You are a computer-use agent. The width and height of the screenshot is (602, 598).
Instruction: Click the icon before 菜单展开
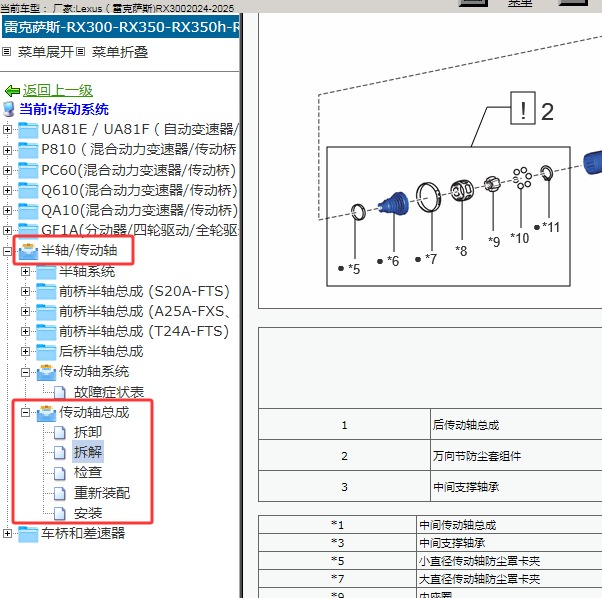click(x=7, y=51)
